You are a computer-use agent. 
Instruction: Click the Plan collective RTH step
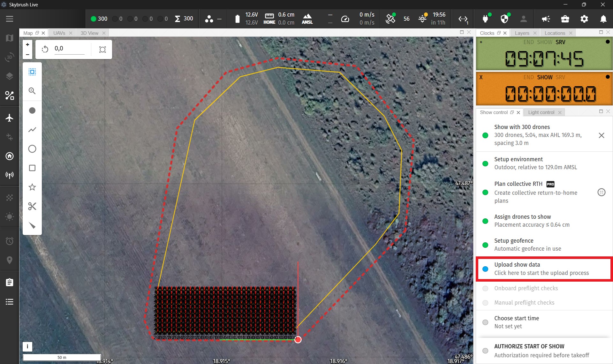(x=544, y=192)
